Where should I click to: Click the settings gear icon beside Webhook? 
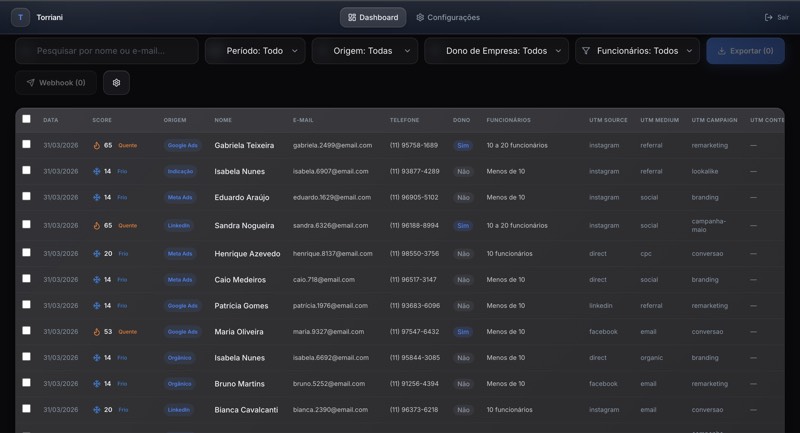pos(116,83)
